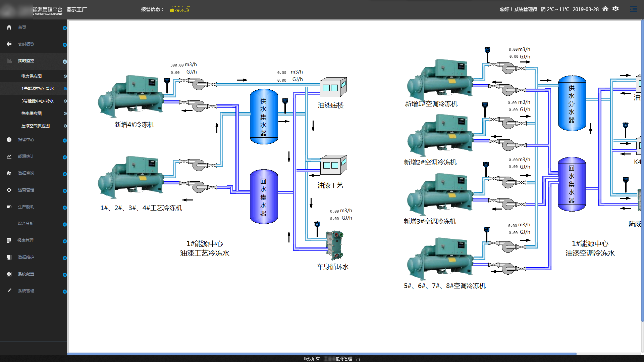Expand arrow next to 系统配置
The image size is (644, 362).
coord(65,275)
